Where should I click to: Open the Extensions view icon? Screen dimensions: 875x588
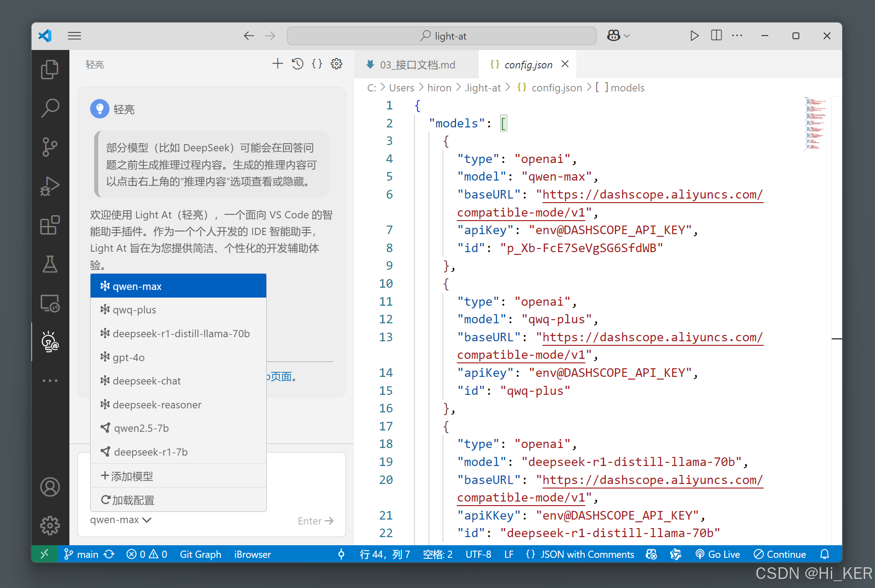(50, 225)
